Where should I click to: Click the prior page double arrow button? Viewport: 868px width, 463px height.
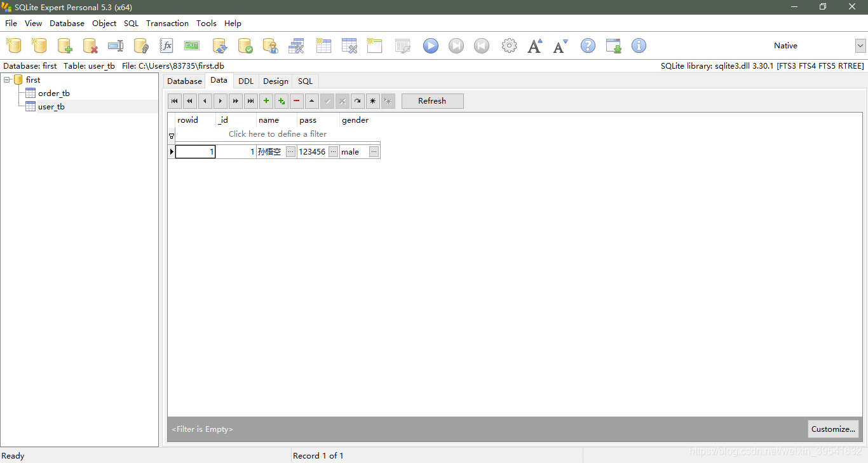(190, 101)
